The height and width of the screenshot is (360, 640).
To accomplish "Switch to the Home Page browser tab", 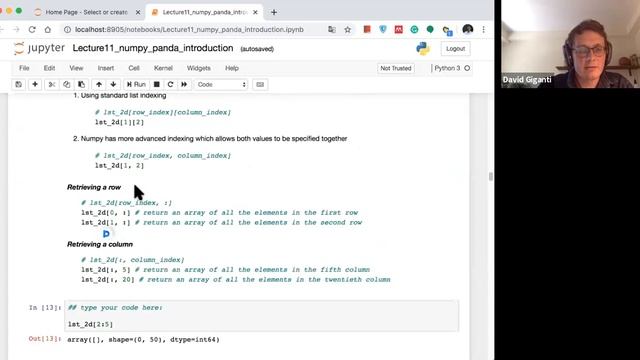I will 86,12.
